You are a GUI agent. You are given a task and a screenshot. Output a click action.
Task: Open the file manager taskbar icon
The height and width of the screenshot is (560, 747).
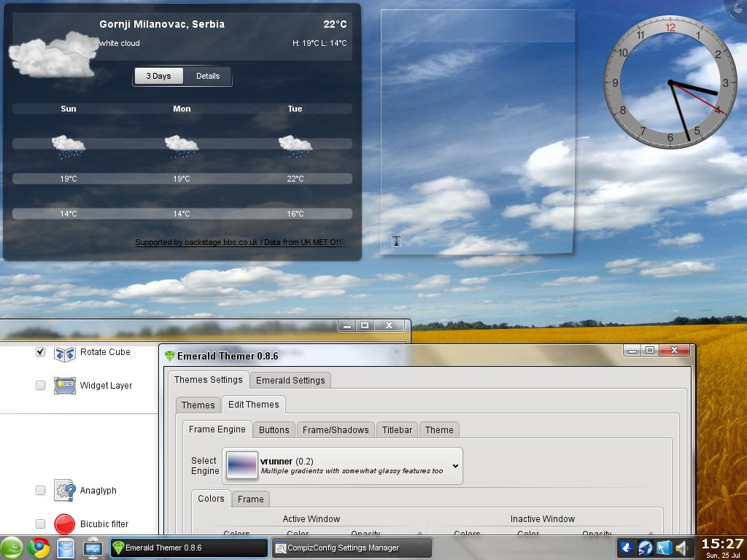[66, 548]
